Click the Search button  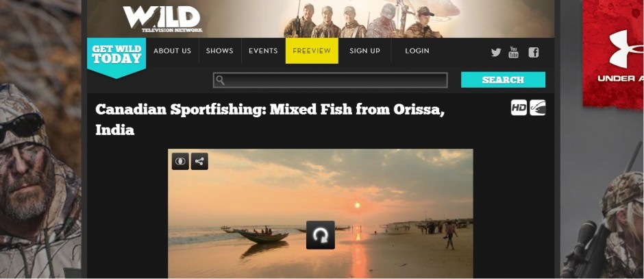click(503, 80)
